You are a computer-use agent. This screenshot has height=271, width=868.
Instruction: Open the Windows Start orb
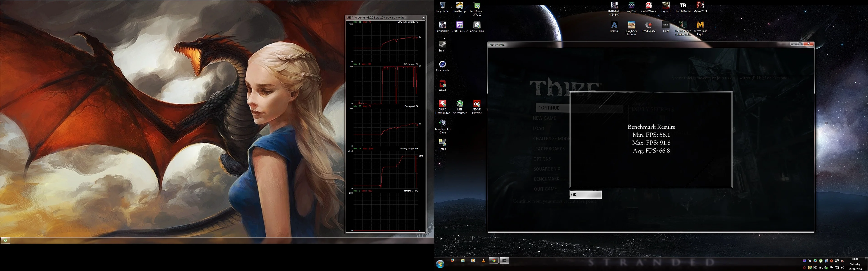(440, 264)
